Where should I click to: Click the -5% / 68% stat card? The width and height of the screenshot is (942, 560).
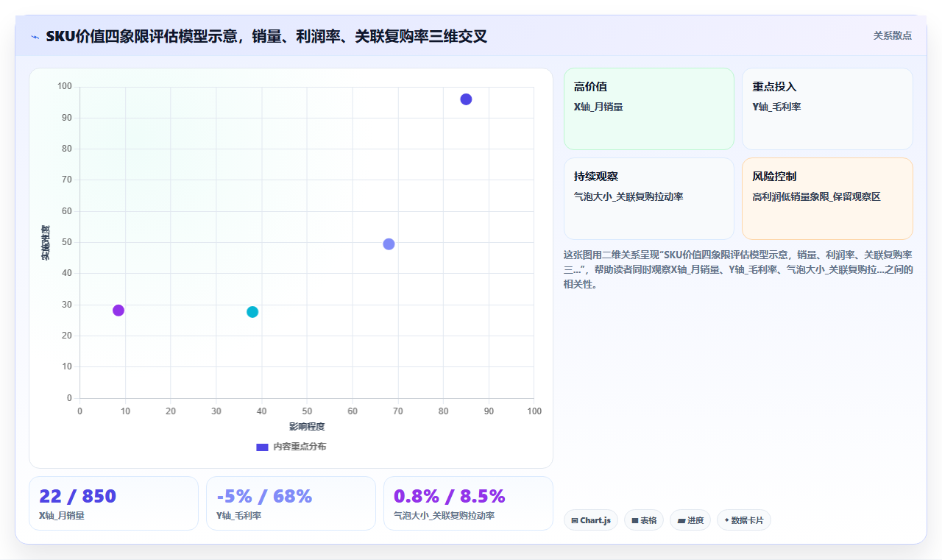click(x=291, y=503)
